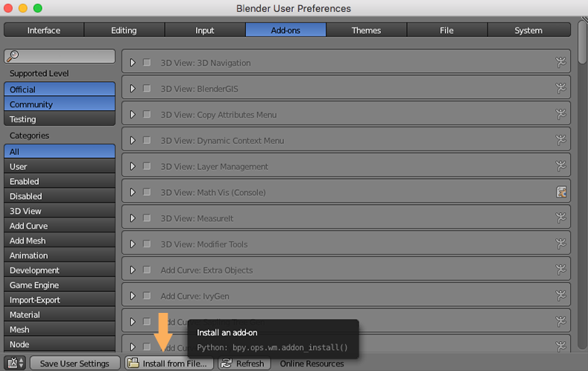The image size is (588, 371).
Task: Filter by Enabled category
Action: (x=60, y=181)
